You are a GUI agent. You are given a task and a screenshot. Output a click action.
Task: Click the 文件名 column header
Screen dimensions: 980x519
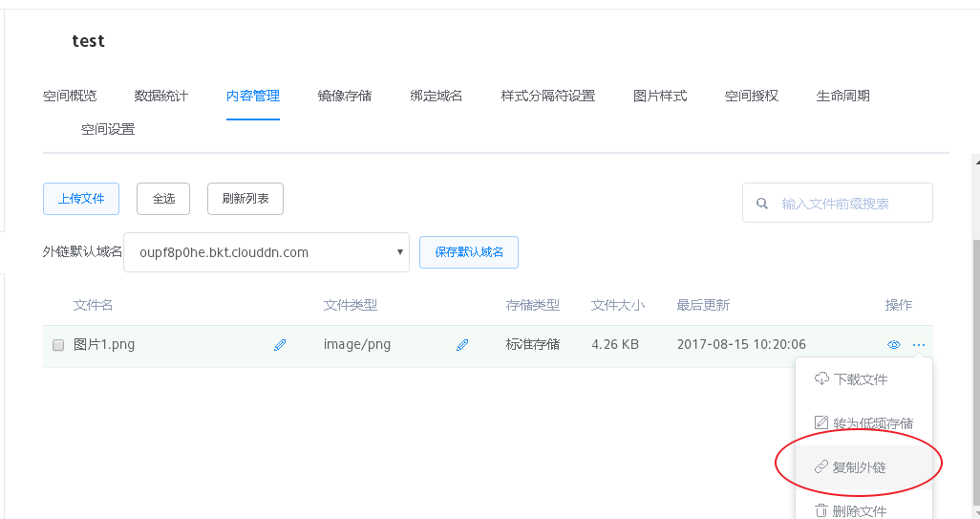tap(93, 305)
